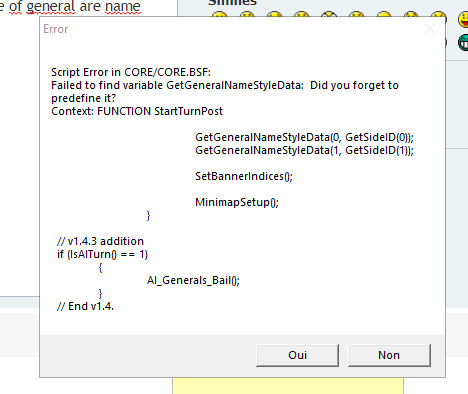This screenshot has width=468, height=394.
Task: Click the '// v1.4.3 addition' comment
Action: (x=100, y=241)
